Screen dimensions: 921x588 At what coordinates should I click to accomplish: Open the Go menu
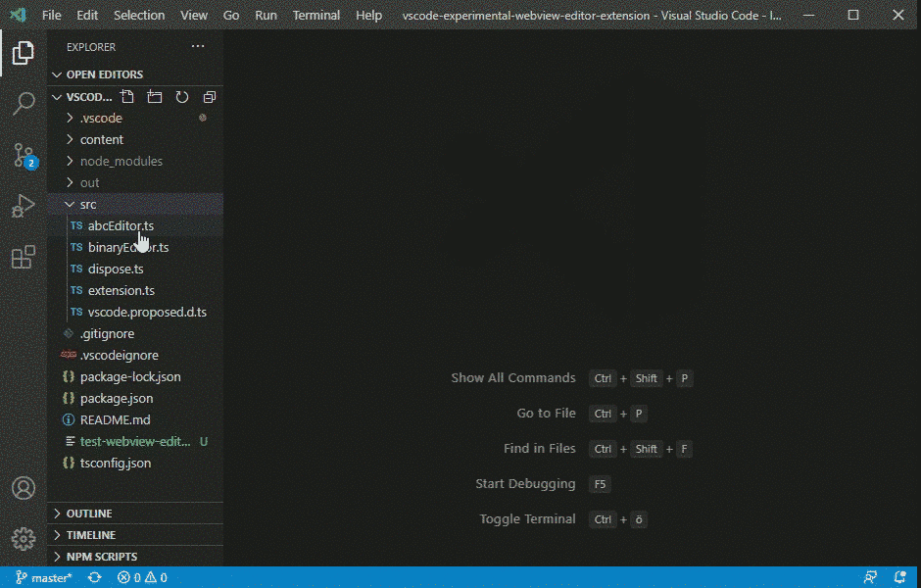[x=231, y=16]
